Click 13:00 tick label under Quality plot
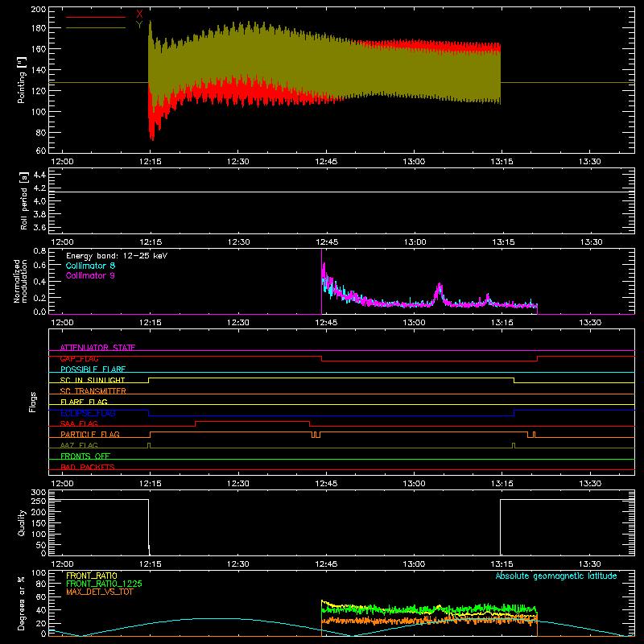Screen dimensions: 644x644 [x=414, y=564]
